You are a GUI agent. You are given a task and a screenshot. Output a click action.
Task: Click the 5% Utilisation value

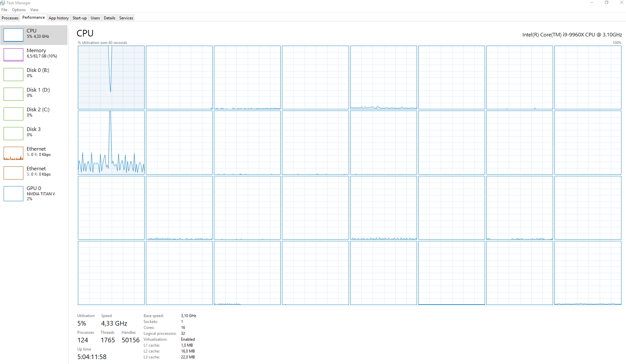(81, 323)
